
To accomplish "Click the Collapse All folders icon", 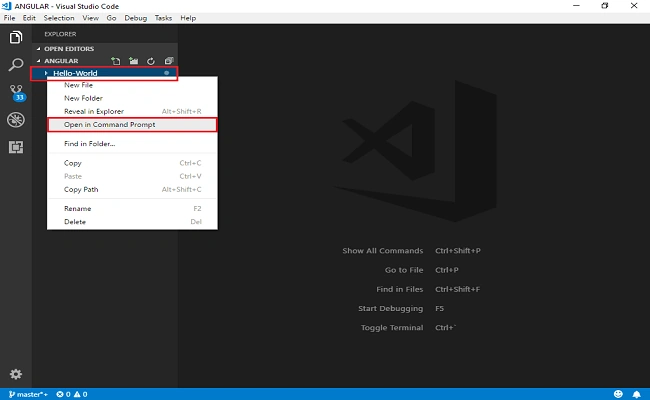I will coord(169,61).
